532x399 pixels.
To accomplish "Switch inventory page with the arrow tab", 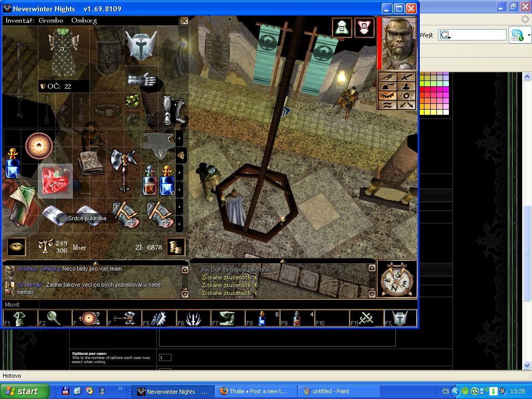I will (x=181, y=155).
